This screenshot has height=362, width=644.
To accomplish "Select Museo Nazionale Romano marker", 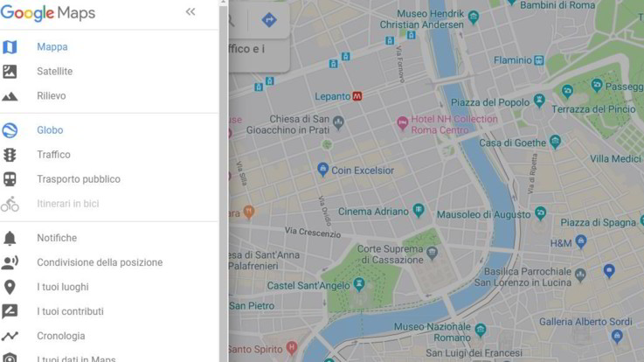I will click(x=480, y=329).
